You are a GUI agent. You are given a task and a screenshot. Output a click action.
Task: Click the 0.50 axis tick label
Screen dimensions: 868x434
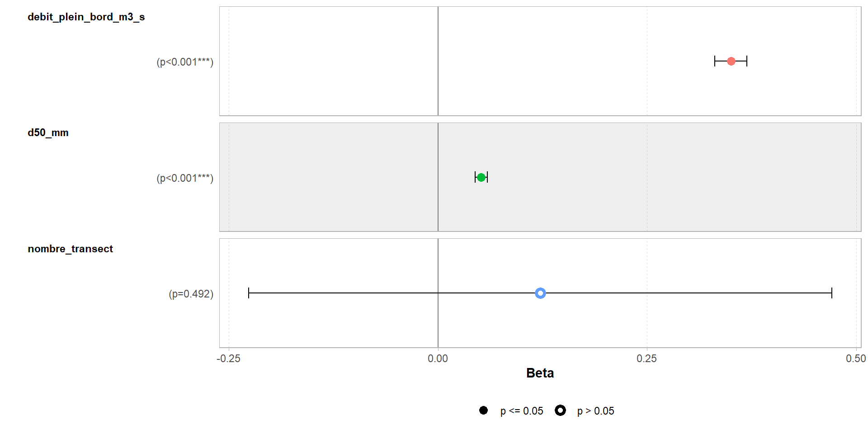pyautogui.click(x=856, y=359)
